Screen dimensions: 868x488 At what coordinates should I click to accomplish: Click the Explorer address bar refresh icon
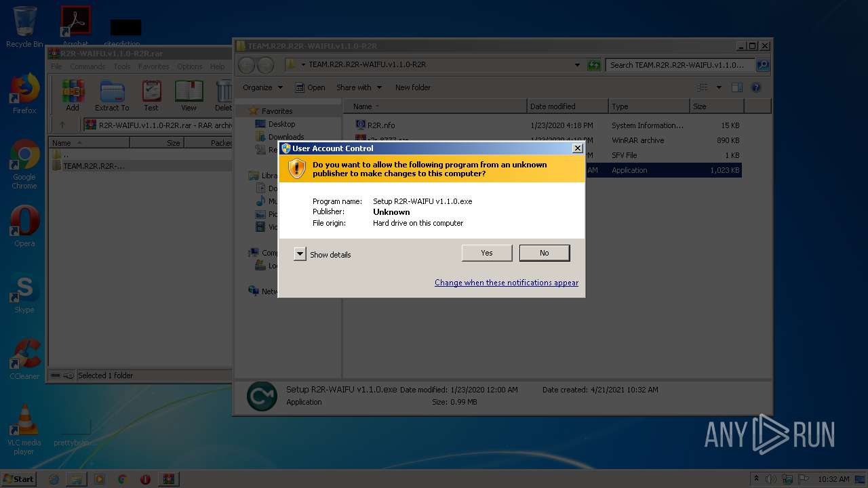pyautogui.click(x=594, y=65)
